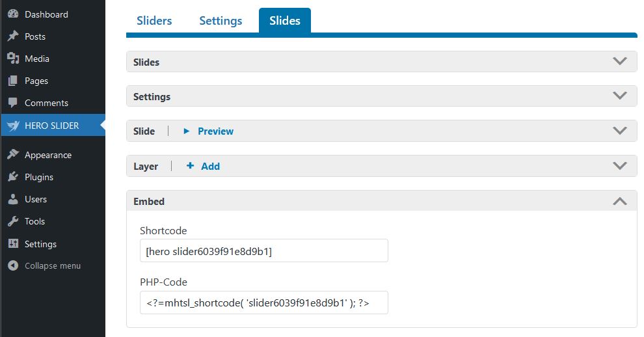Image resolution: width=644 pixels, height=337 pixels.
Task: Expand the Settings accordion panel chevron
Action: pos(620,96)
